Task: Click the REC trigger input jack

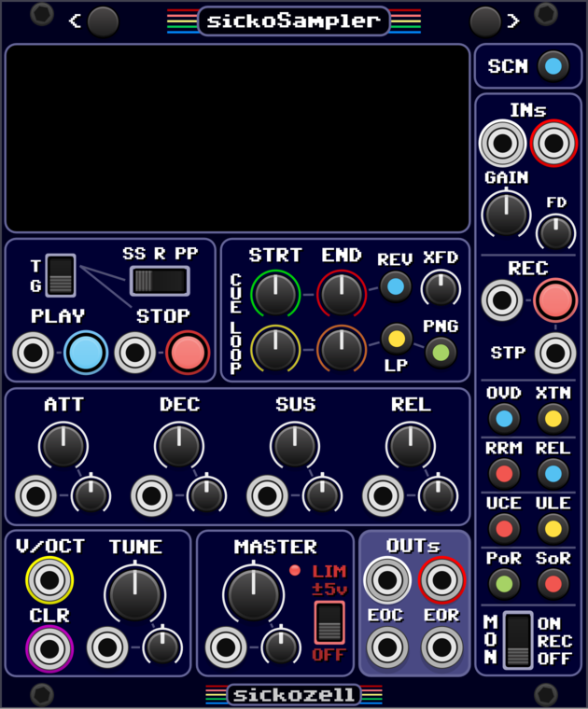Action: pos(502,300)
